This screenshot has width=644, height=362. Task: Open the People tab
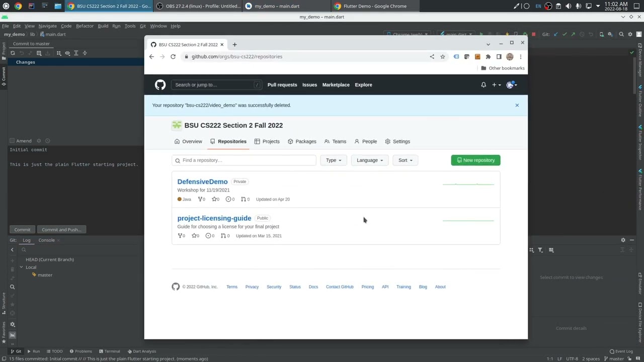(x=365, y=142)
